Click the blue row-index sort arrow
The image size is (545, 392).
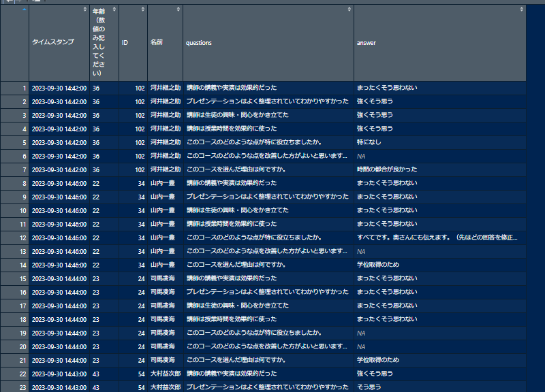click(x=24, y=10)
